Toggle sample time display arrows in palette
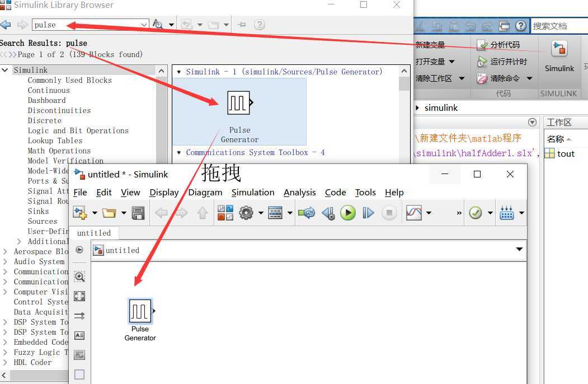588x384 pixels. coord(79,316)
